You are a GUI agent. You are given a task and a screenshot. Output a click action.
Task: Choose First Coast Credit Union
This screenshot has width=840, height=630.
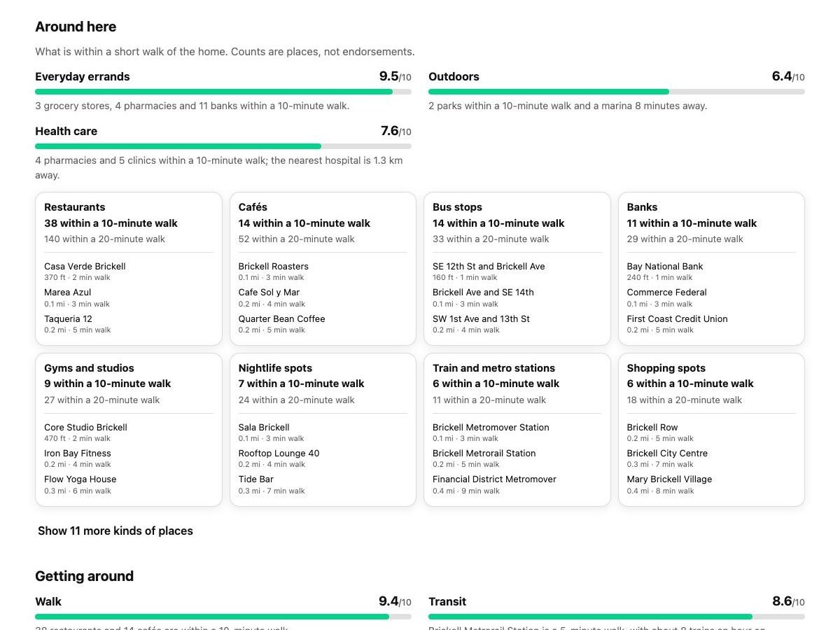point(678,318)
